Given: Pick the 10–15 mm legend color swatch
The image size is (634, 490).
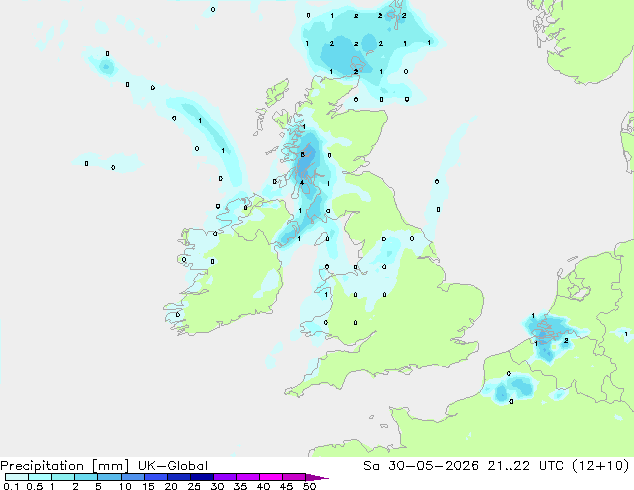Looking at the screenshot, I should pos(132,477).
